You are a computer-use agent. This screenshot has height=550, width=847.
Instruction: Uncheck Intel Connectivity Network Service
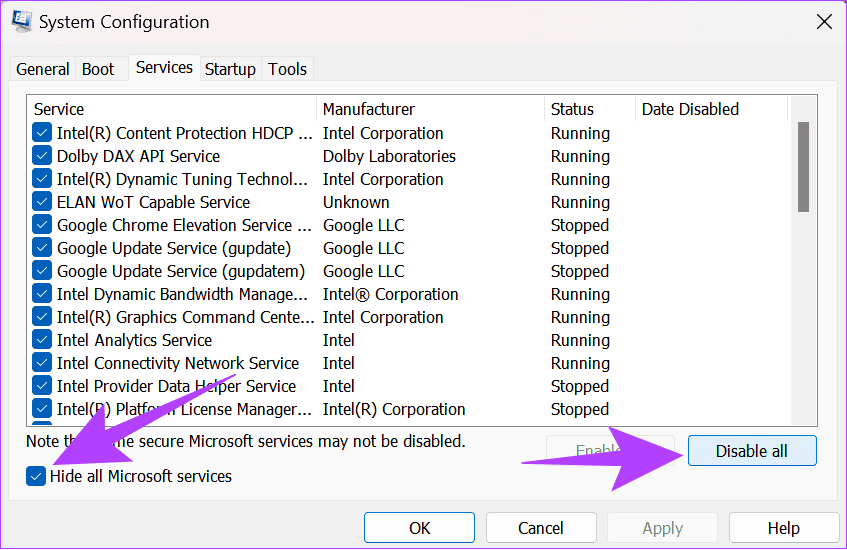pos(42,363)
